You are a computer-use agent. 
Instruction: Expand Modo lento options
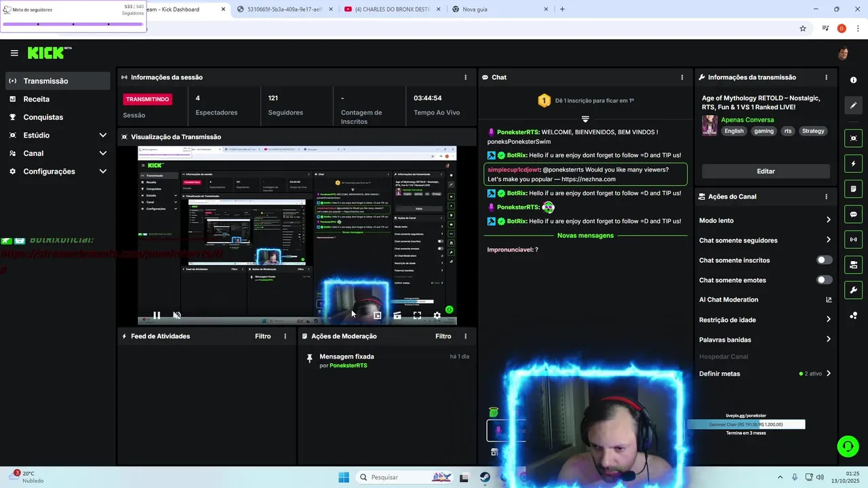[765, 220]
